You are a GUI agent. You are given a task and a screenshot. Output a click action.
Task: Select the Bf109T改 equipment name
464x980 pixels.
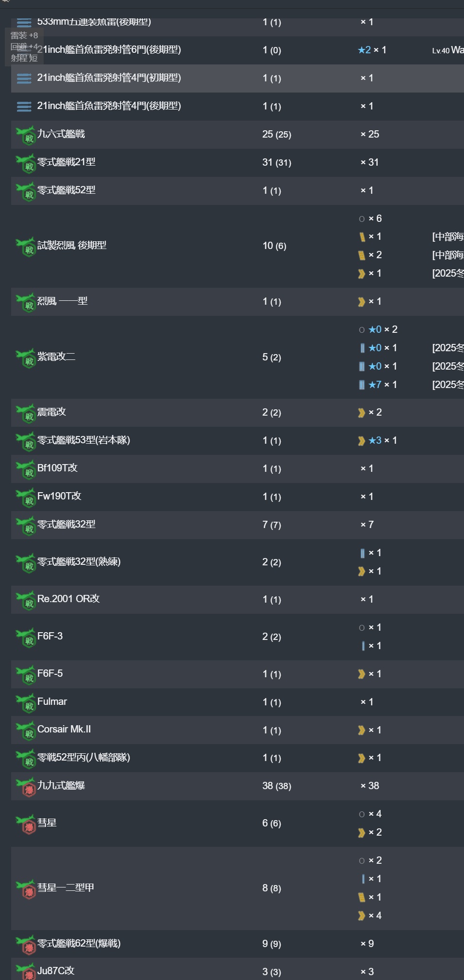[57, 468]
